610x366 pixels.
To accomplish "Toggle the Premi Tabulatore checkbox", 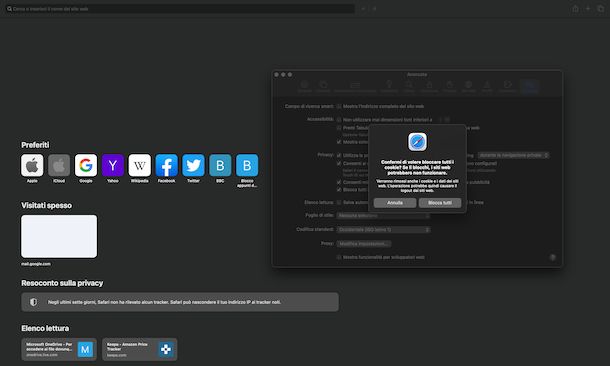I will 339,128.
